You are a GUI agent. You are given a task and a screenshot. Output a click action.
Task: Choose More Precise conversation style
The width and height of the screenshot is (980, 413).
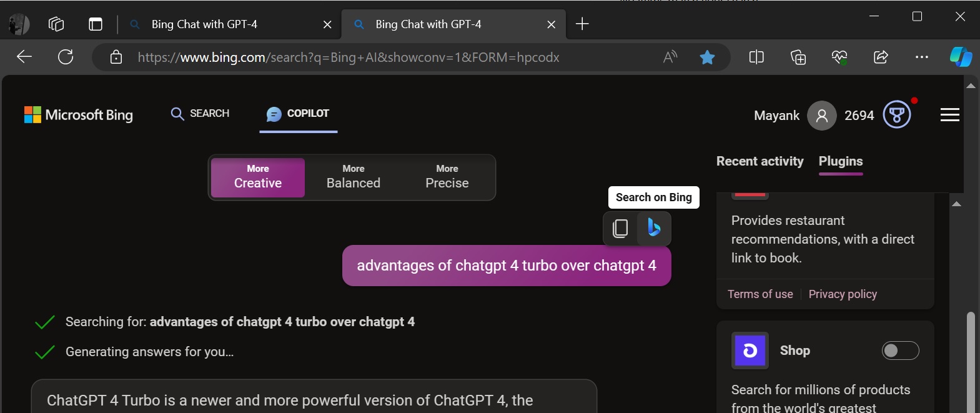click(447, 177)
